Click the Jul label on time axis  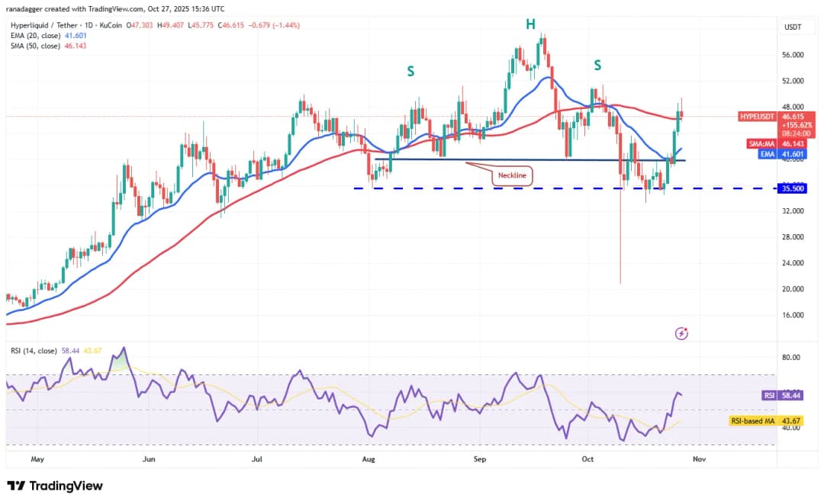[257, 460]
